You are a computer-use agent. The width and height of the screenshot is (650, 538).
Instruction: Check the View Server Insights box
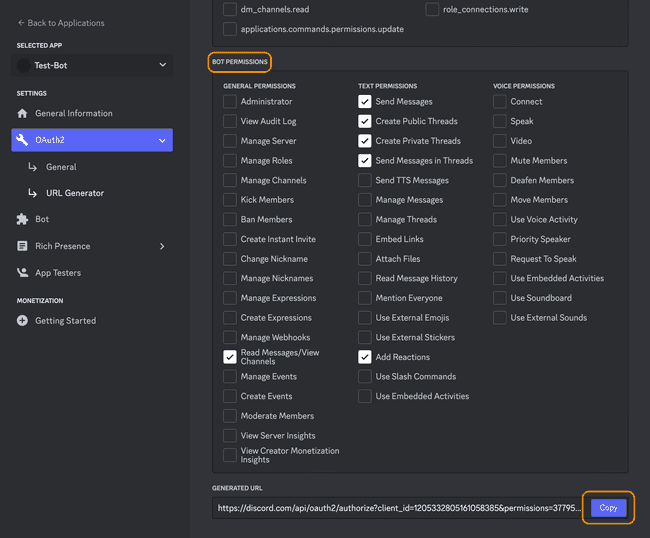click(x=230, y=436)
